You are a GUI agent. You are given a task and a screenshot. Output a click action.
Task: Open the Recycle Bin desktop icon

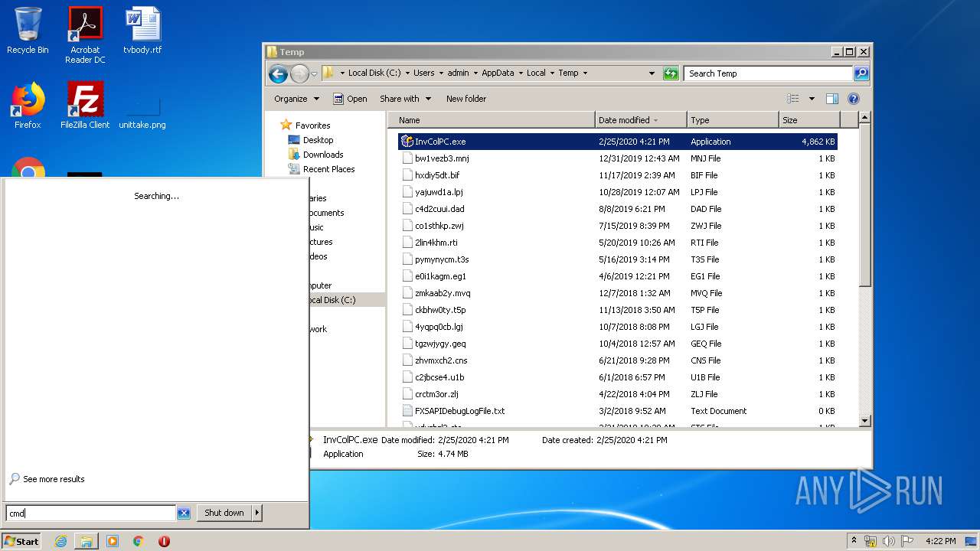[x=28, y=31]
